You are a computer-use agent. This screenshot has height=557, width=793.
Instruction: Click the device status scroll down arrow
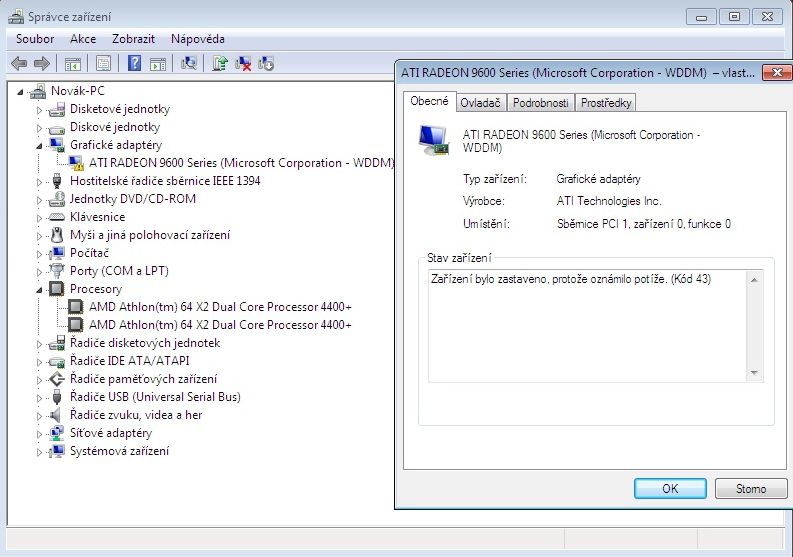coord(754,373)
